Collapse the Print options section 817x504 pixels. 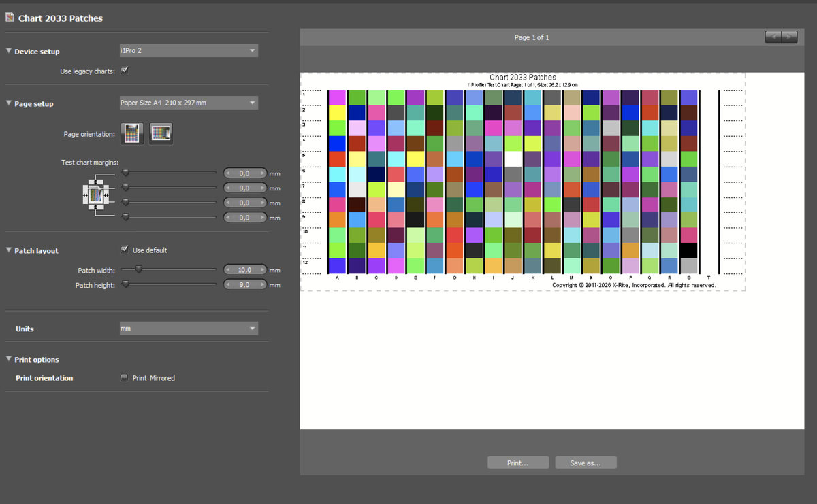[x=9, y=359]
